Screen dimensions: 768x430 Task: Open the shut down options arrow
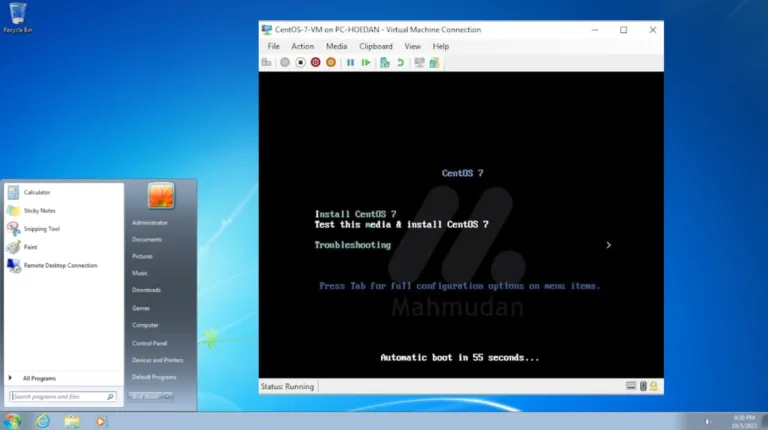pyautogui.click(x=168, y=396)
